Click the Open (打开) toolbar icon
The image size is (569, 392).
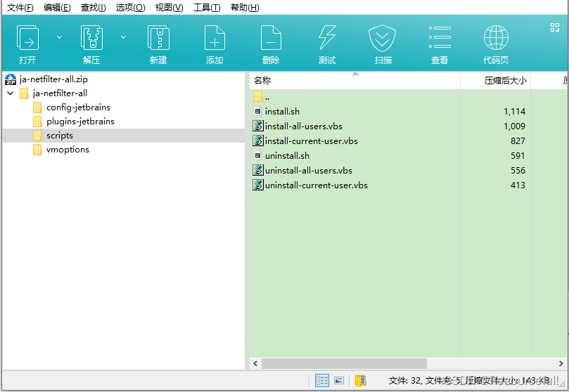[27, 38]
